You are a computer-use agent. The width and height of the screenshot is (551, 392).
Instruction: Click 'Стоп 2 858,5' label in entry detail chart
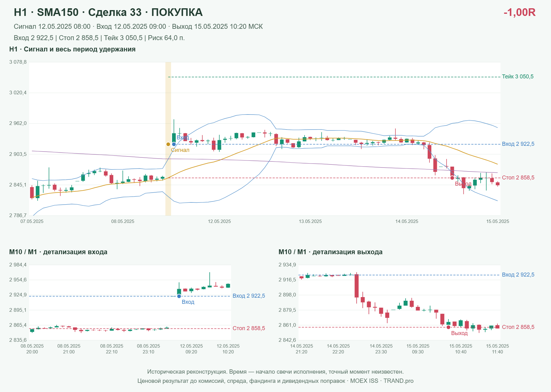pos(249,328)
